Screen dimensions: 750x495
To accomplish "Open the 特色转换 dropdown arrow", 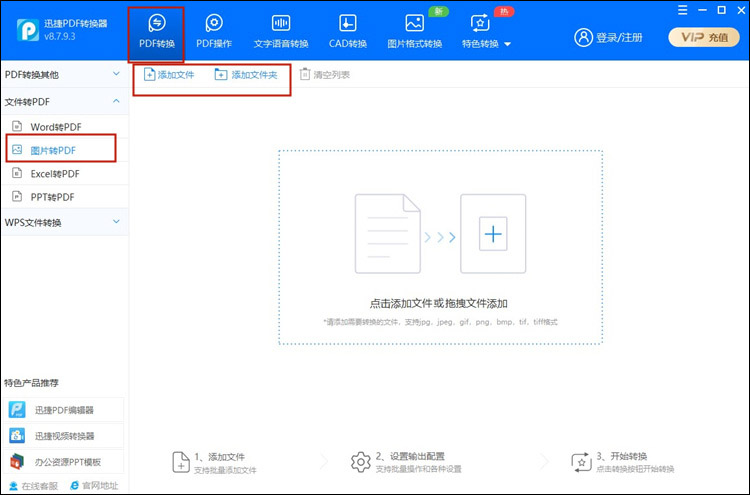I will [507, 44].
